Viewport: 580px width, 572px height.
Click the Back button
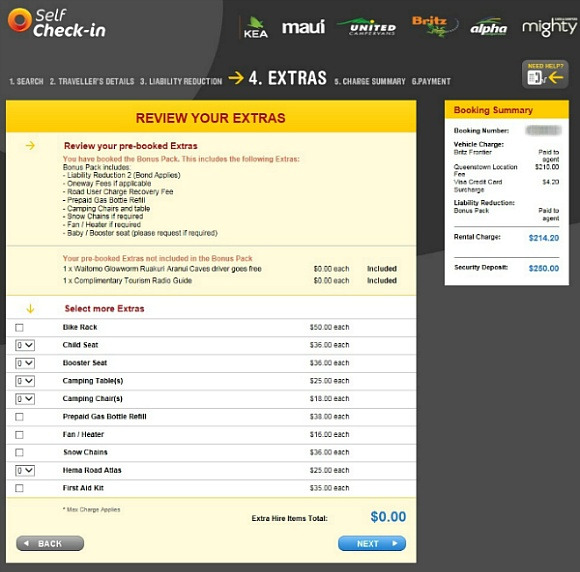click(x=50, y=544)
